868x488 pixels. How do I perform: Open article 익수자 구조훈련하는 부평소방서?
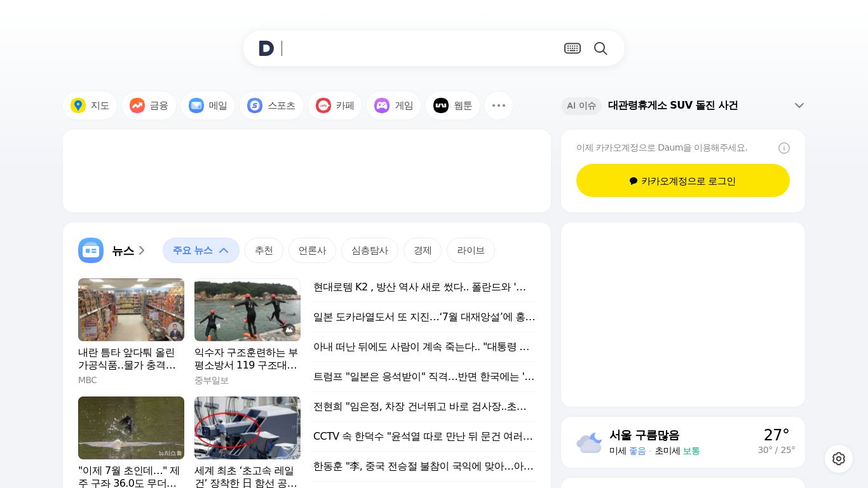(247, 358)
